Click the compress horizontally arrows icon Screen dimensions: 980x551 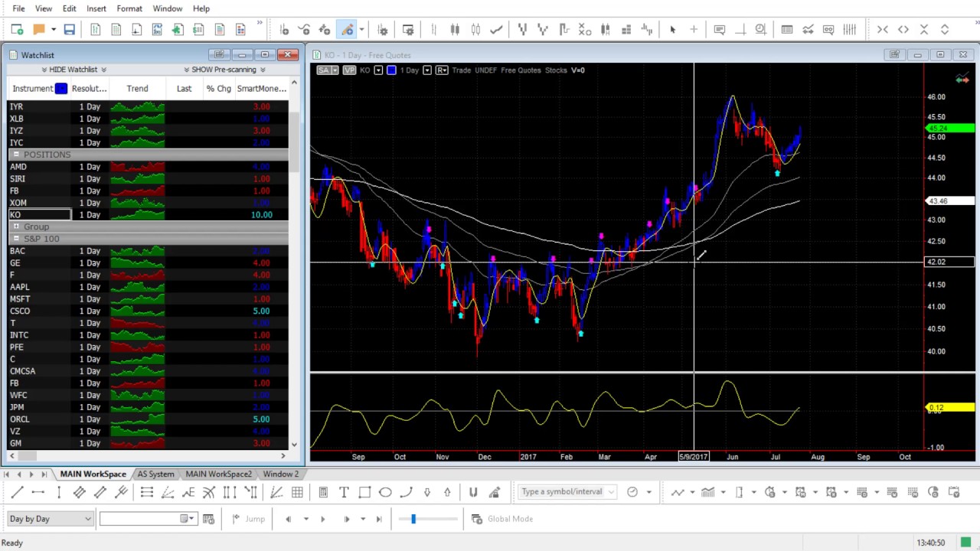pyautogui.click(x=883, y=29)
